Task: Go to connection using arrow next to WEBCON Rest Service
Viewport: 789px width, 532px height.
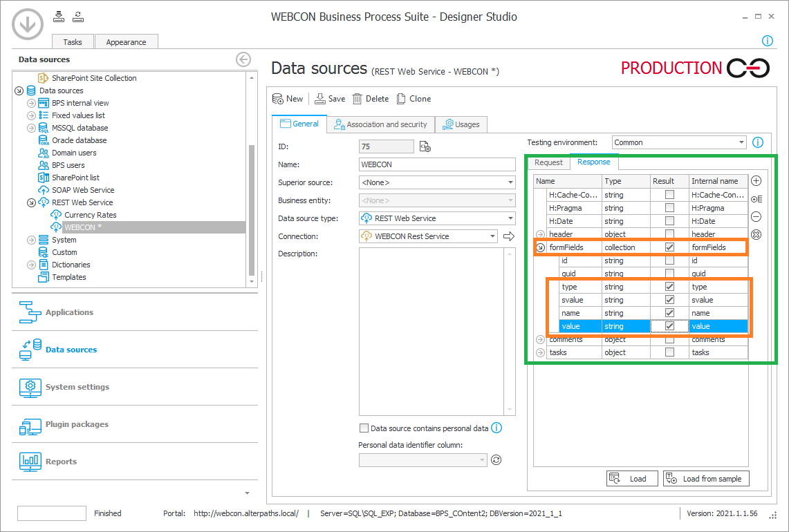Action: pos(509,236)
